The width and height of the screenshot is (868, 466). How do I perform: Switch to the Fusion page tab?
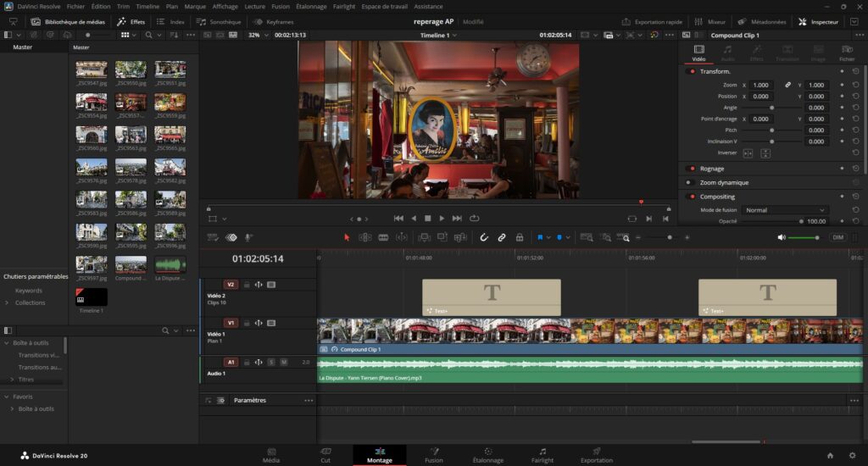433,455
